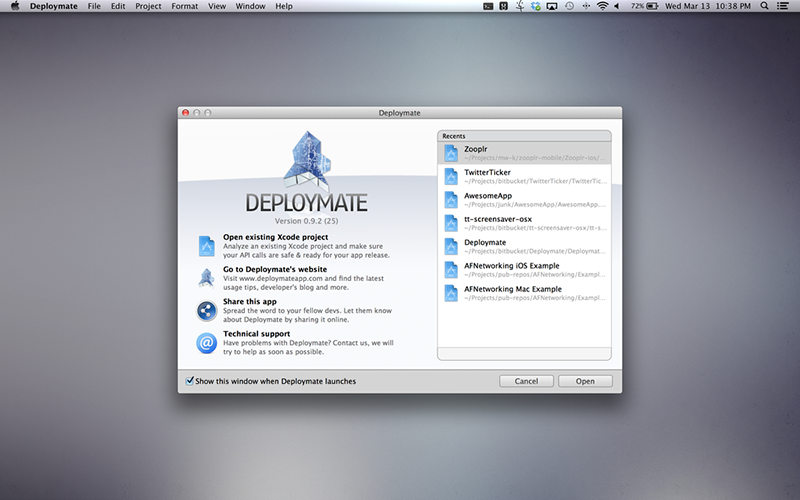Close the Deploymate welcome window
The image size is (800, 500).
point(186,112)
